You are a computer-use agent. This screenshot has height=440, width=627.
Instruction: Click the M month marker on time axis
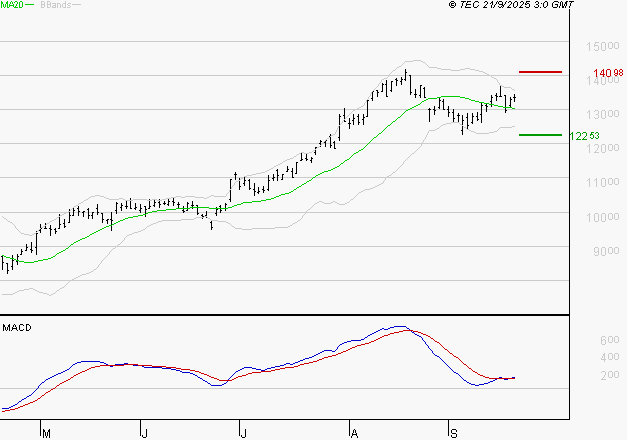pos(46,433)
